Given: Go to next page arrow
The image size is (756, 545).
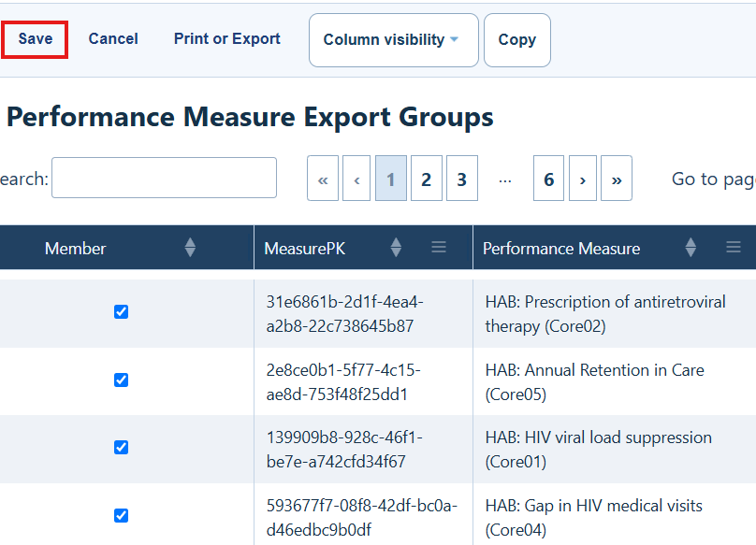Looking at the screenshot, I should pyautogui.click(x=582, y=179).
